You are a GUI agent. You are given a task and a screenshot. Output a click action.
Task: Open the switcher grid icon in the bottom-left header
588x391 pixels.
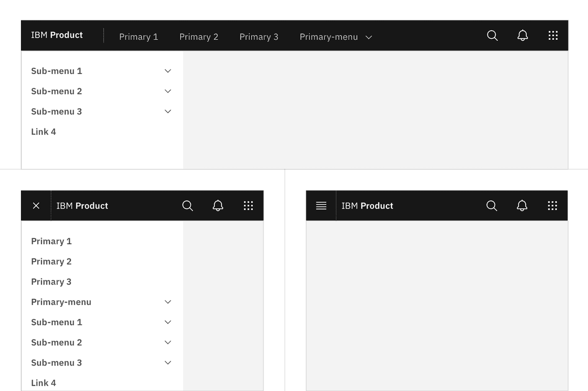coord(249,205)
